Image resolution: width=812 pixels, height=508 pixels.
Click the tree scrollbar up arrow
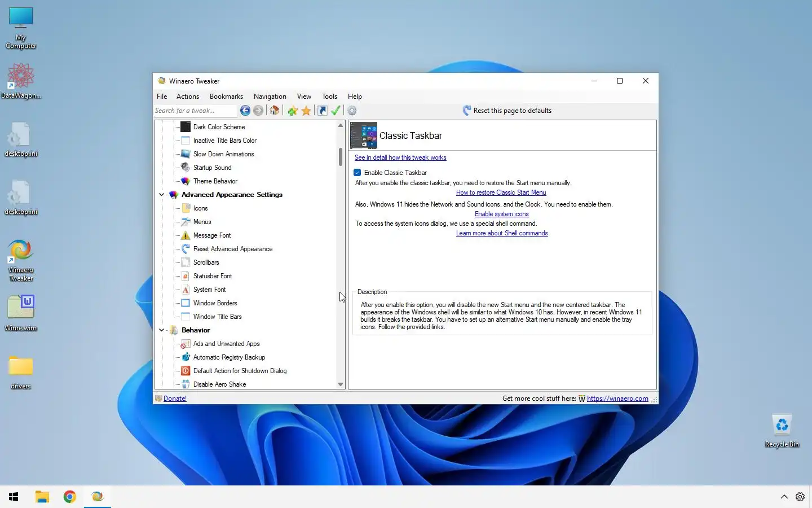pyautogui.click(x=341, y=125)
